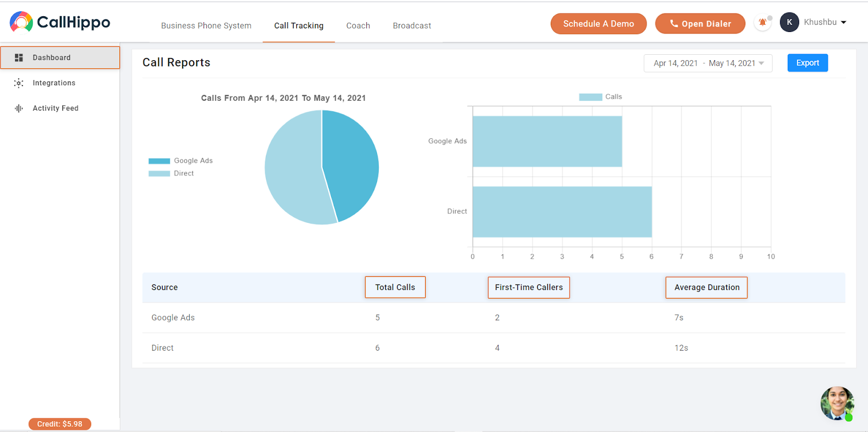The image size is (868, 432).
Task: Click total calls value 5 for Google Ads
Action: 378,318
